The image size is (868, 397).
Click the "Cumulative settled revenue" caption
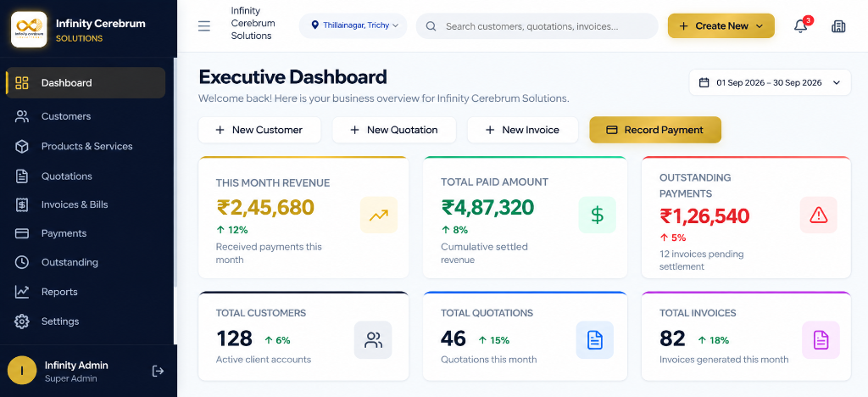point(484,253)
